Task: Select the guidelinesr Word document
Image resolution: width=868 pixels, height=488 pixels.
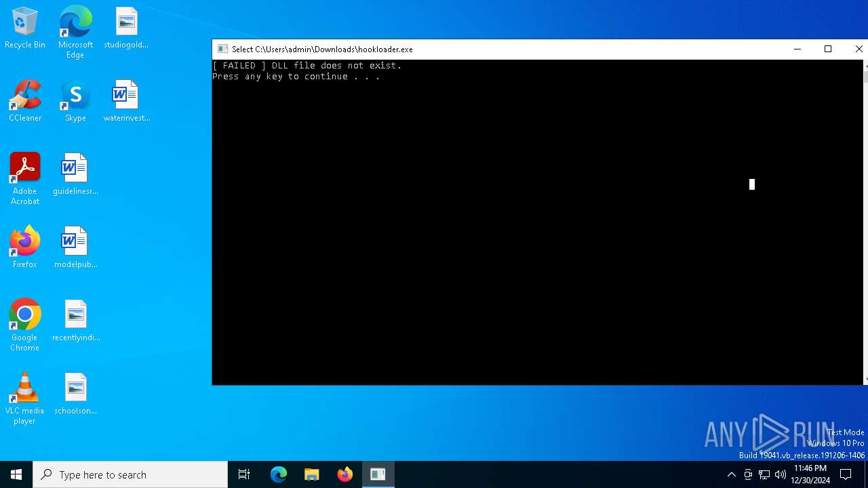Action: [75, 175]
